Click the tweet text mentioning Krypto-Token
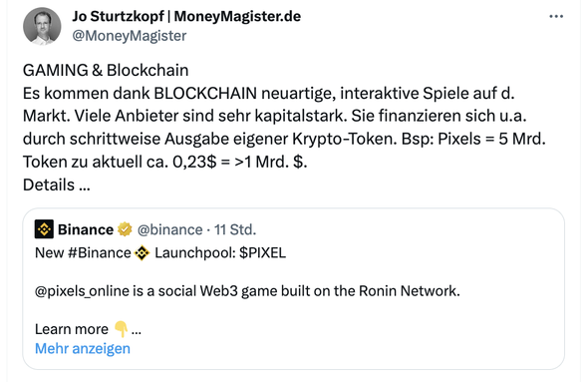Screen dimensions: 588x382 pos(284,140)
